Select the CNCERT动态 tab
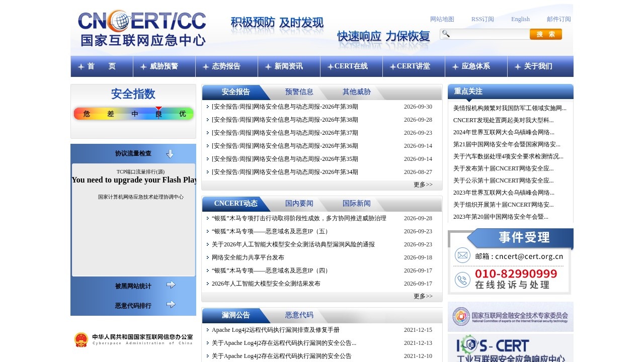Image resolution: width=644 pixels, height=362 pixels. pos(236,204)
